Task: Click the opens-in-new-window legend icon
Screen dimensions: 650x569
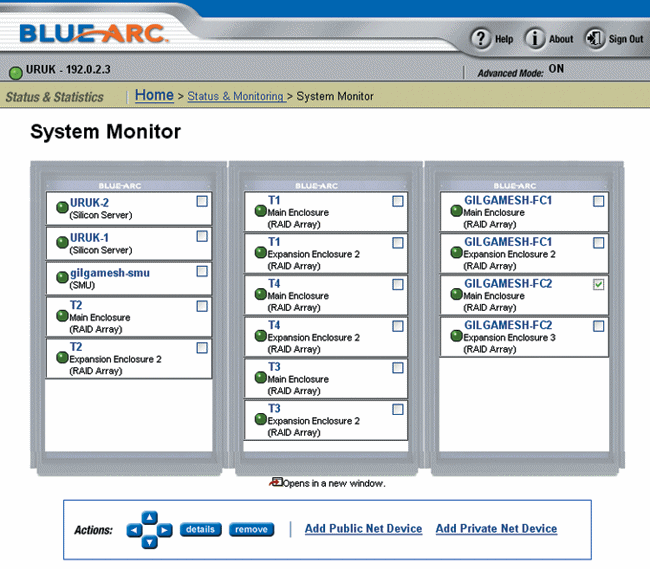Action: click(x=276, y=482)
